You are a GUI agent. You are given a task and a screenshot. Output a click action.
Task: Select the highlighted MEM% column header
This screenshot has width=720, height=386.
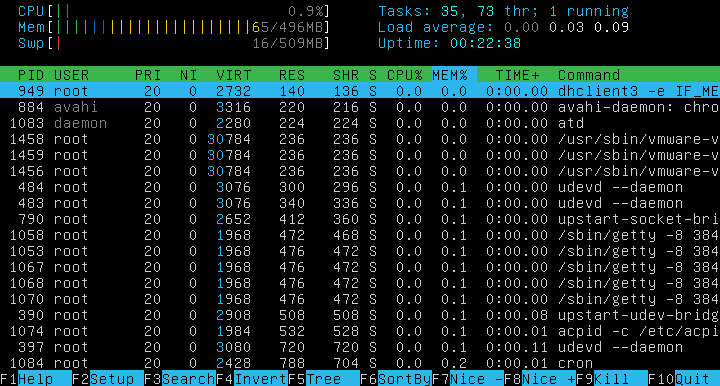click(454, 75)
